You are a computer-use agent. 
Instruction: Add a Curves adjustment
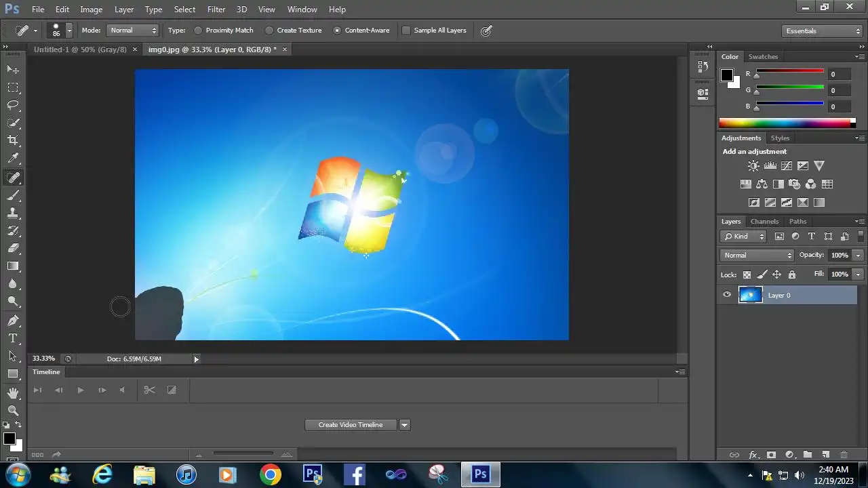[787, 165]
